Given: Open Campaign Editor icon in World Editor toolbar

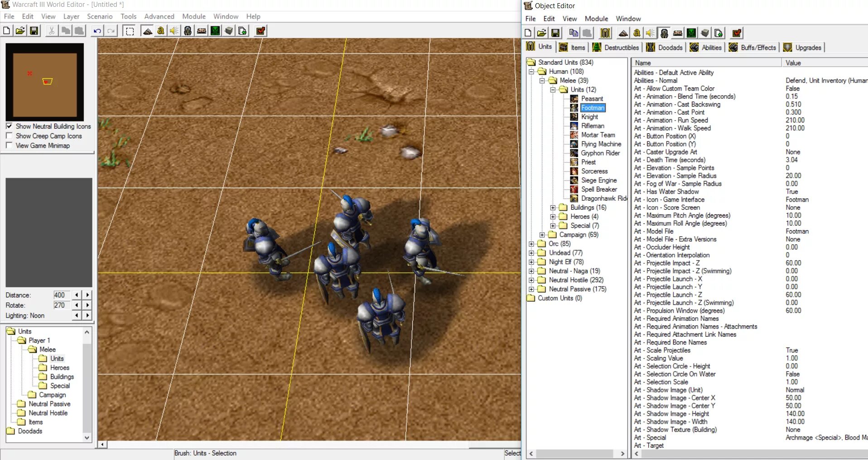Looking at the screenshot, I should (x=202, y=31).
